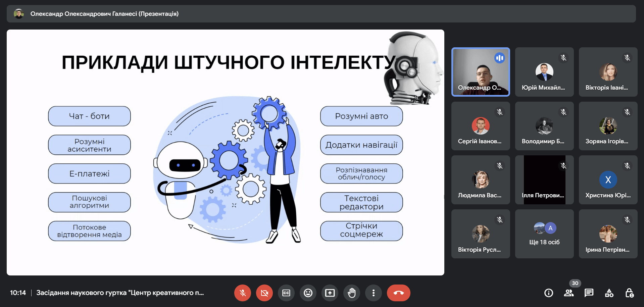
Task: Hang up with the red leave call button
Action: (398, 293)
